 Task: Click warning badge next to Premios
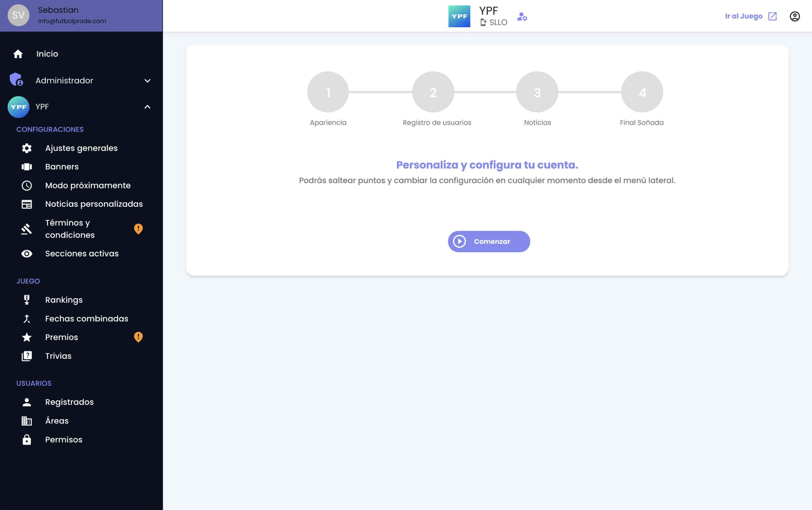click(x=138, y=337)
